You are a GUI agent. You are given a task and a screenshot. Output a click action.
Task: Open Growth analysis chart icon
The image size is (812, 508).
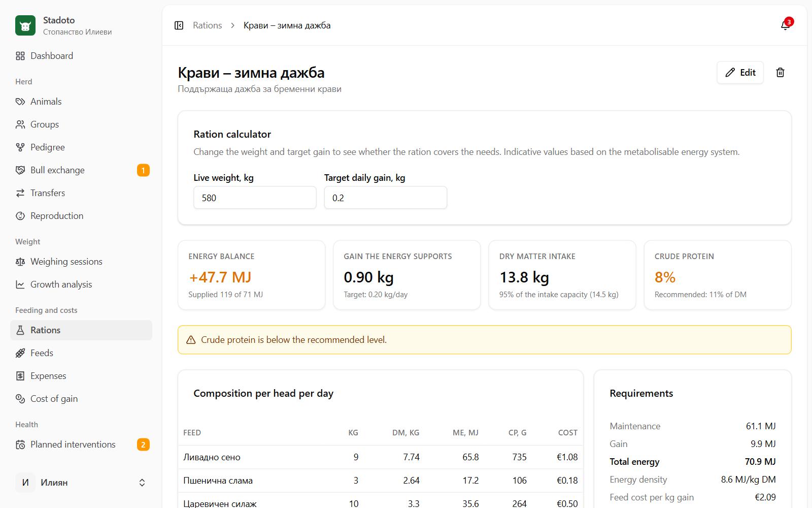[x=20, y=284]
